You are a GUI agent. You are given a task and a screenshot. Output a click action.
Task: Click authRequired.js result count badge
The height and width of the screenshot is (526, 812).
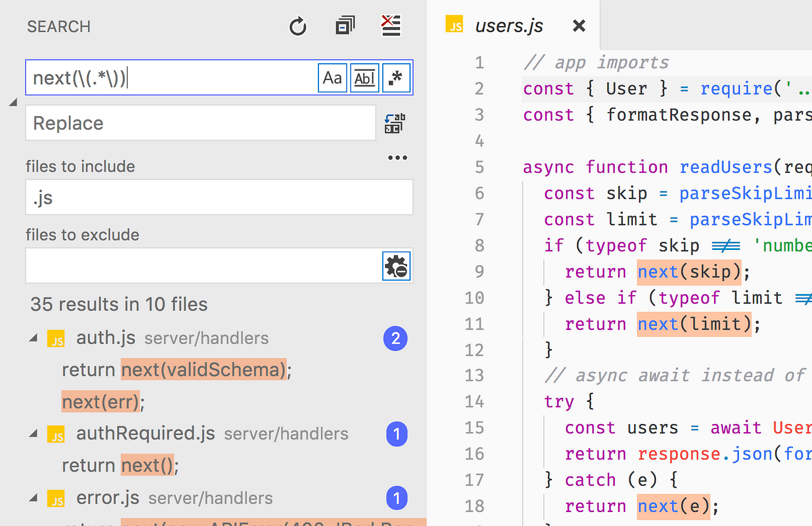coord(397,434)
